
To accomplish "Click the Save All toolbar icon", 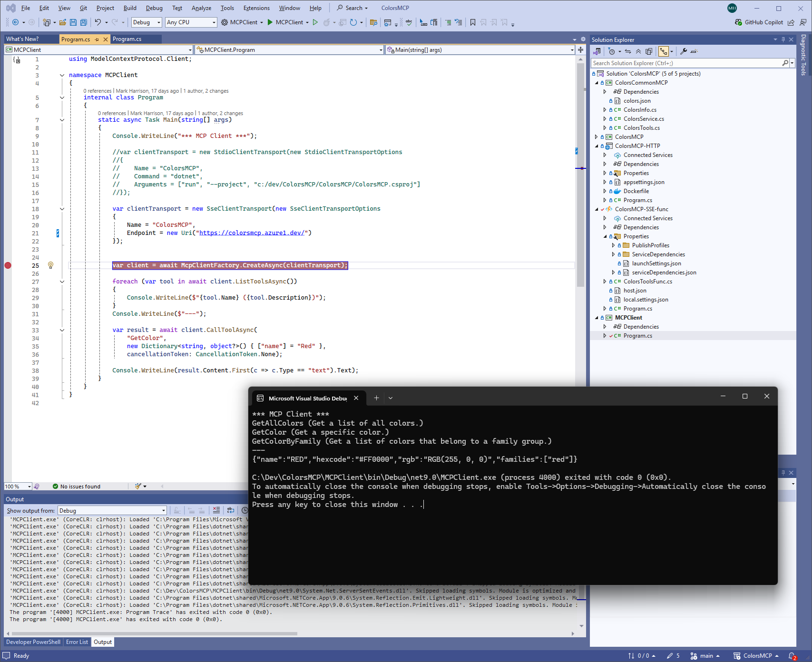I will (x=84, y=22).
